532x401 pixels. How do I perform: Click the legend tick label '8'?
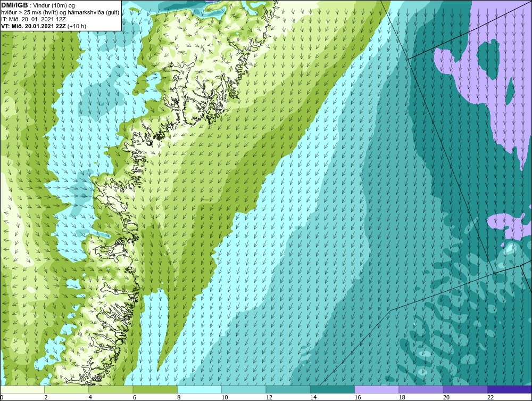coord(179,397)
